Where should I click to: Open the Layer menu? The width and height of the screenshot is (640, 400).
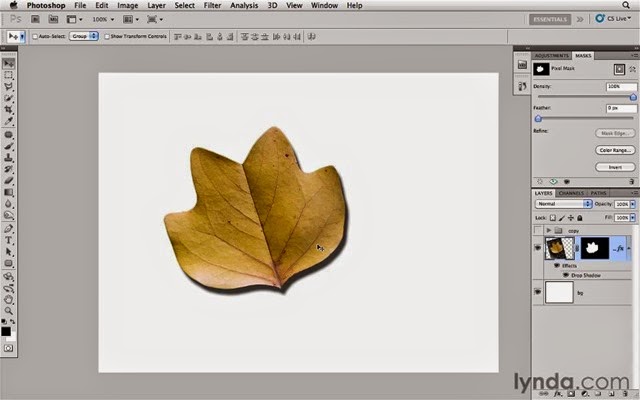156,5
